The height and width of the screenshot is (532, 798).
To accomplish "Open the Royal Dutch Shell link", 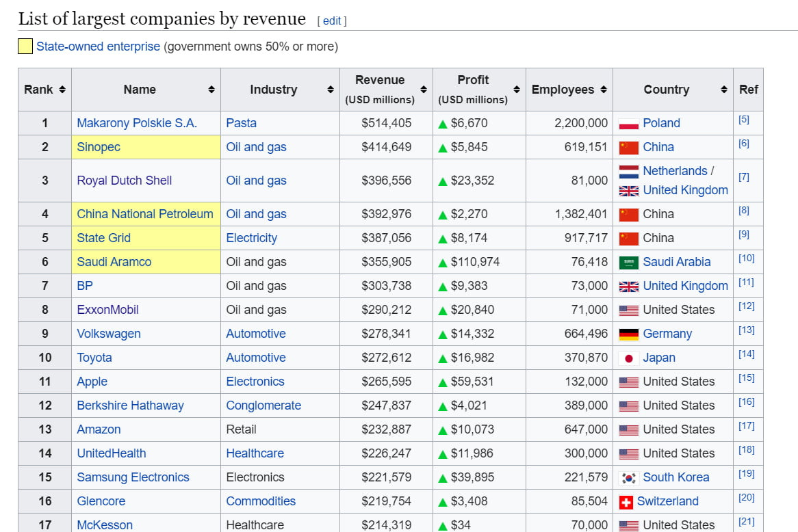I will [124, 181].
